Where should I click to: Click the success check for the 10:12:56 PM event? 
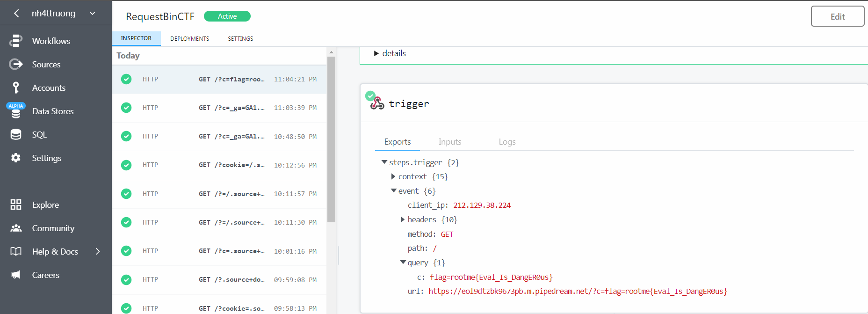[126, 165]
